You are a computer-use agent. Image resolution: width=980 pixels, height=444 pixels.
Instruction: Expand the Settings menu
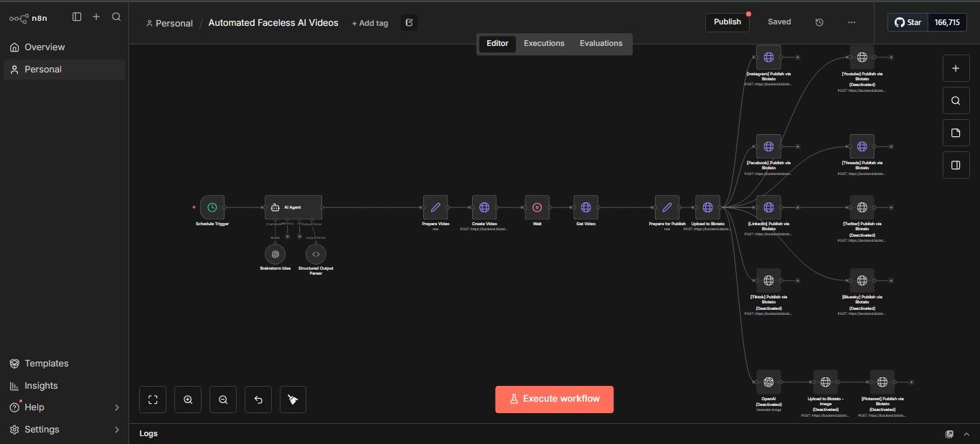pyautogui.click(x=65, y=430)
